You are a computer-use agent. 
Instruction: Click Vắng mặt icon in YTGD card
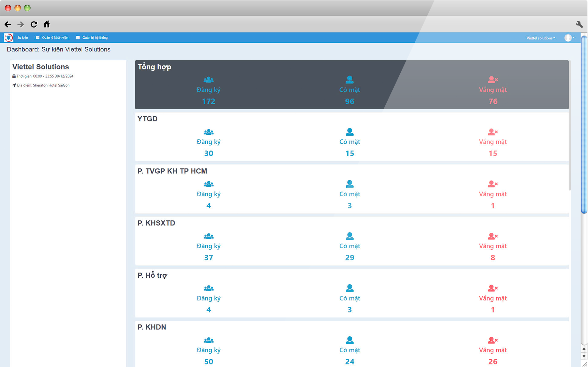pos(493,132)
